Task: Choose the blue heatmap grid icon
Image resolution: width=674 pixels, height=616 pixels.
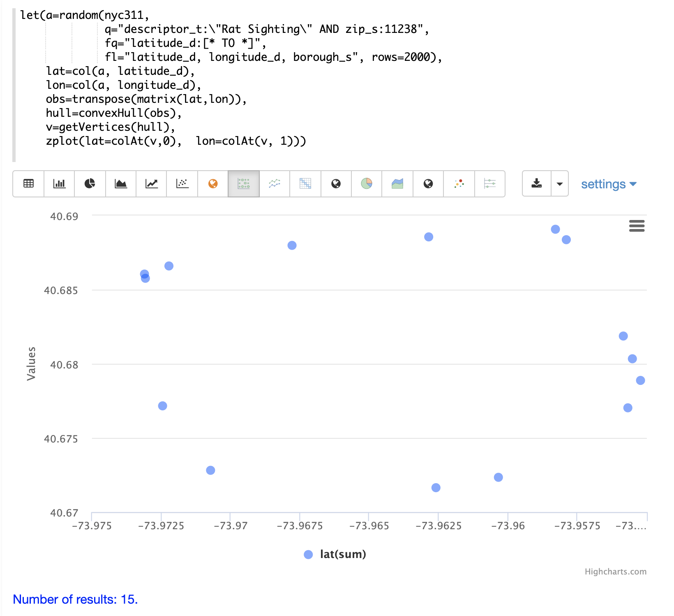Action: [x=305, y=184]
